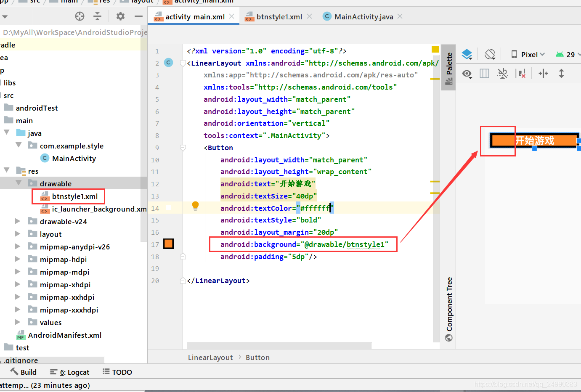Click line number 17 in gutter
The image size is (581, 392).
pos(155,244)
